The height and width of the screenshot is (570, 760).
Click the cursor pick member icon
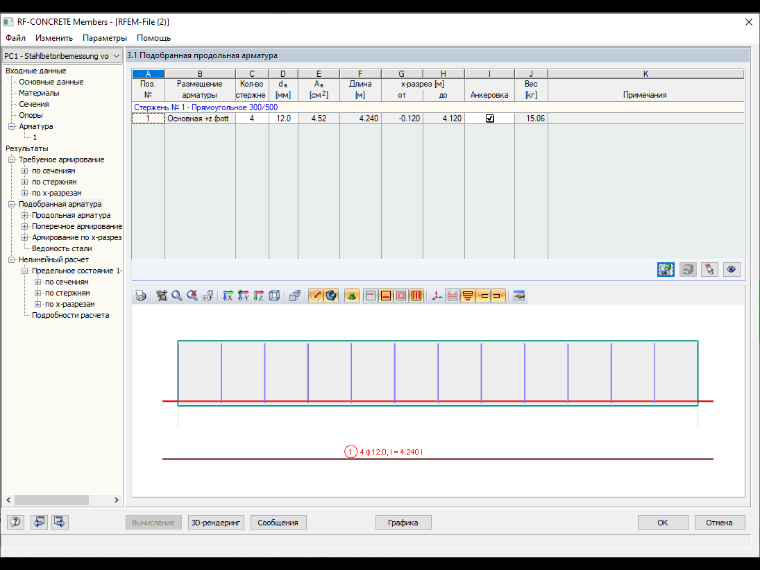[710, 269]
